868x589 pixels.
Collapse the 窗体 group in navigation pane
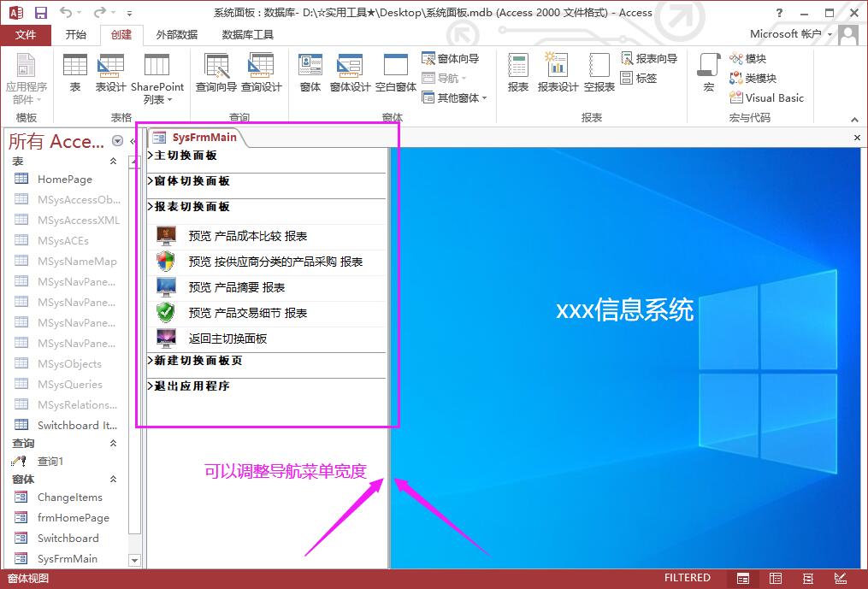[x=113, y=479]
